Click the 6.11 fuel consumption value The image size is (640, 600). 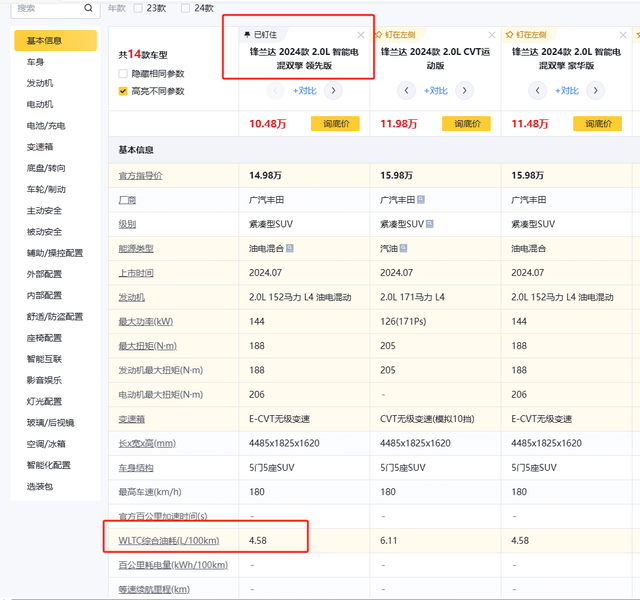389,541
